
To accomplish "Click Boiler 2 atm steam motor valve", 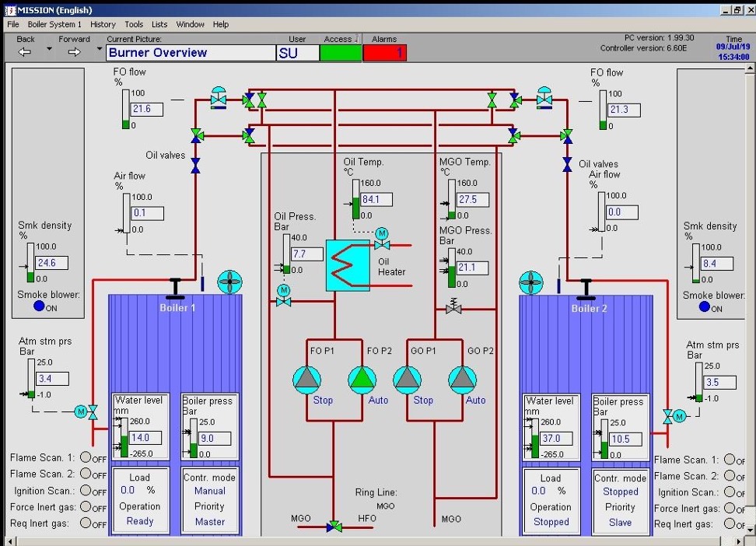I will 674,416.
